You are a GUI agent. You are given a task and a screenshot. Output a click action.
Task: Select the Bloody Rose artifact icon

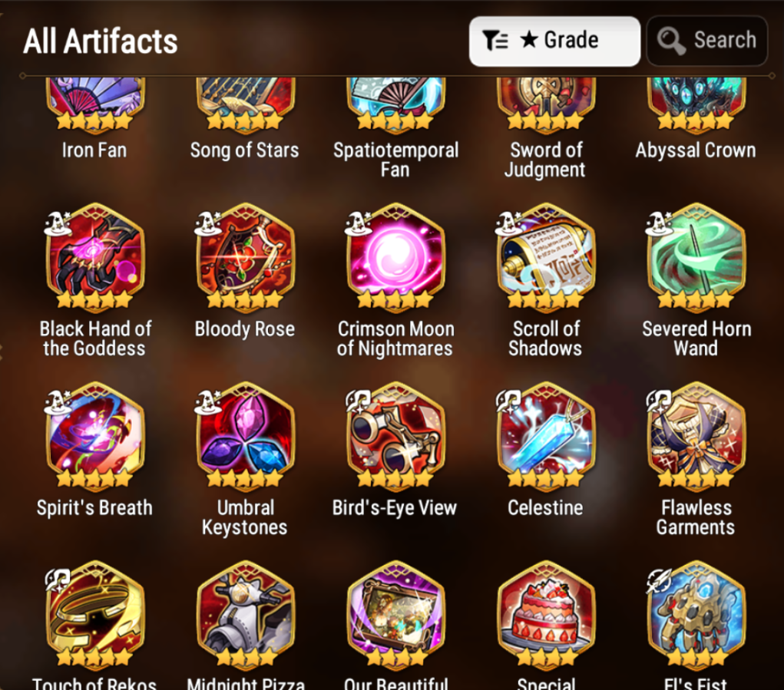(245, 257)
